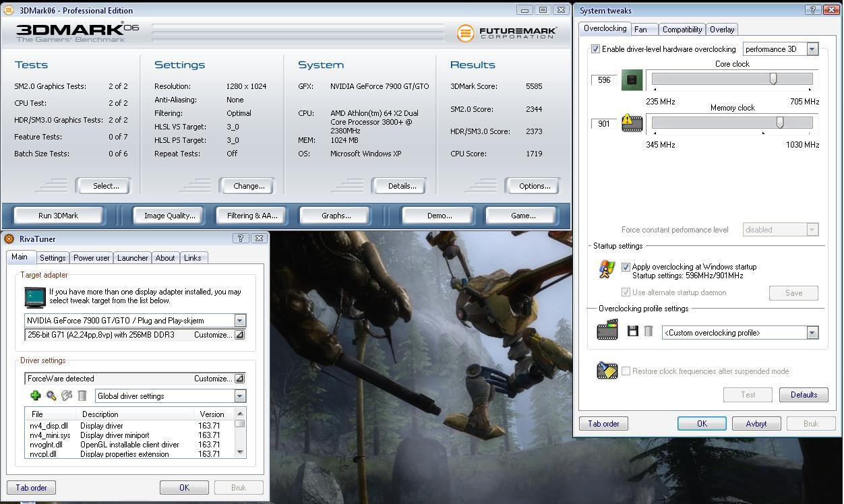Click the Futuremark Corporation logo
Viewport: 844px width, 504px height.
pyautogui.click(x=507, y=32)
